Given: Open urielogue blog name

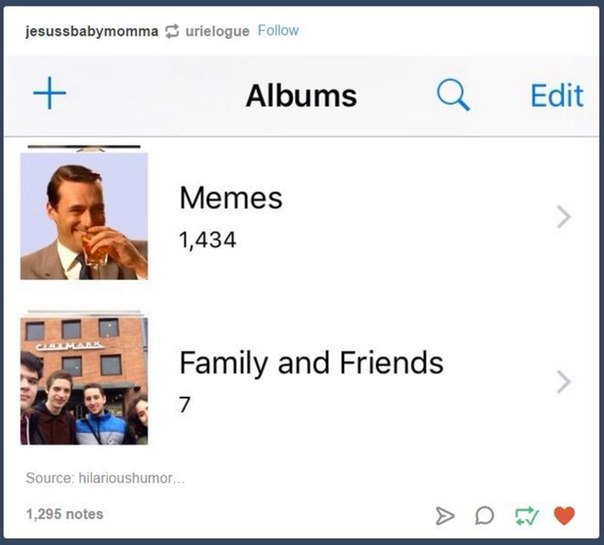Looking at the screenshot, I should point(217,31).
